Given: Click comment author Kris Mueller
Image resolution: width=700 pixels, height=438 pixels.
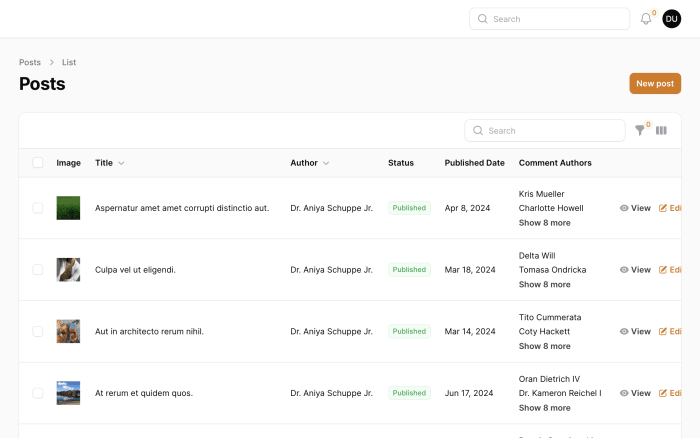Looking at the screenshot, I should (542, 194).
